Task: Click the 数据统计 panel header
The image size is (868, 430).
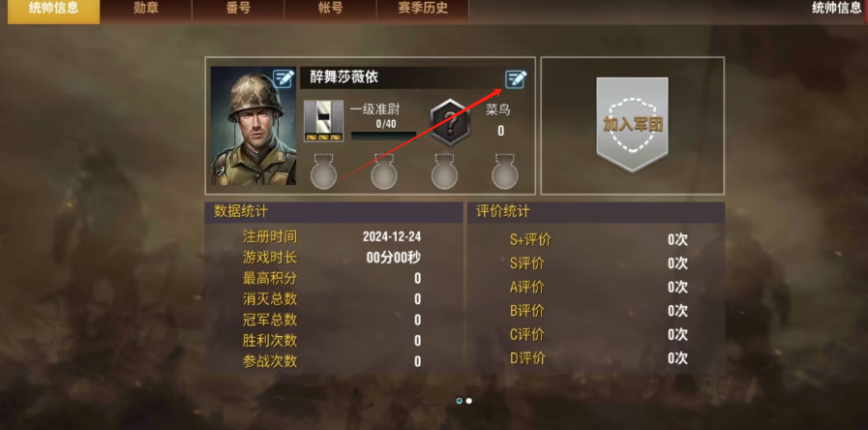Action: (x=334, y=212)
